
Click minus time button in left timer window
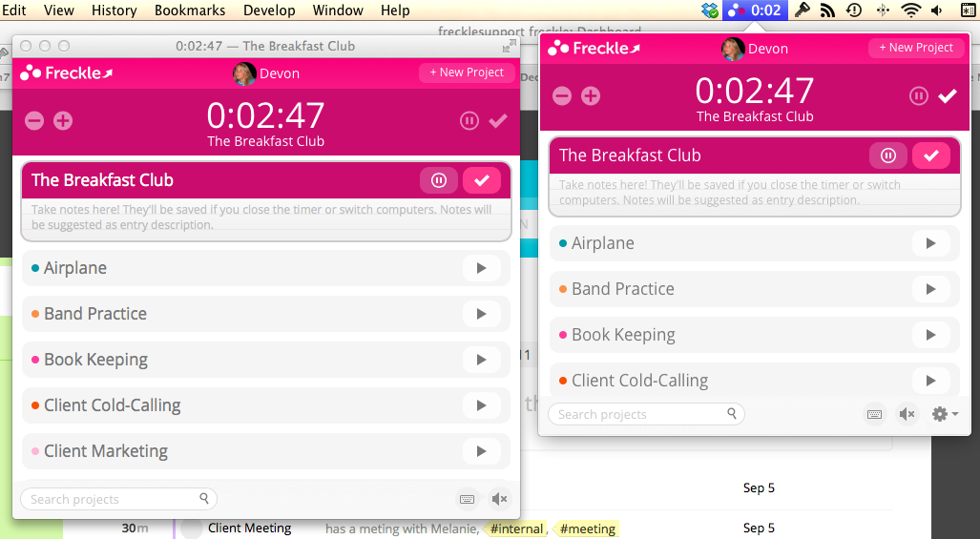[34, 120]
